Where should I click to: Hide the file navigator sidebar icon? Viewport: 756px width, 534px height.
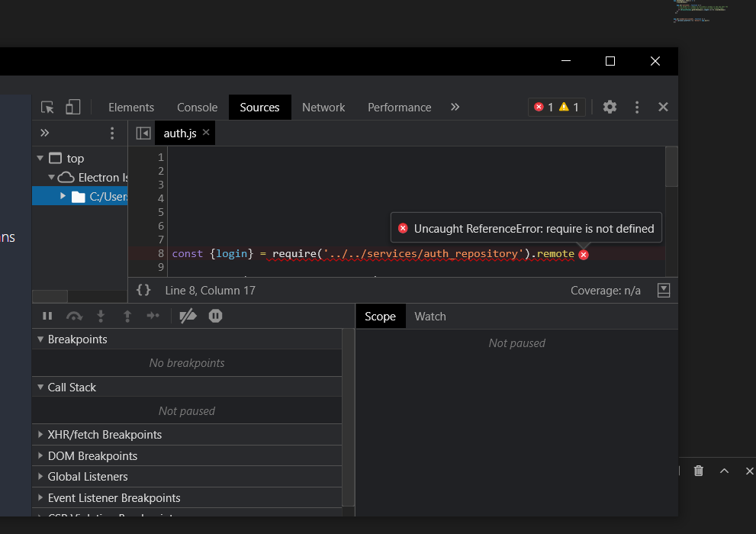tap(143, 133)
